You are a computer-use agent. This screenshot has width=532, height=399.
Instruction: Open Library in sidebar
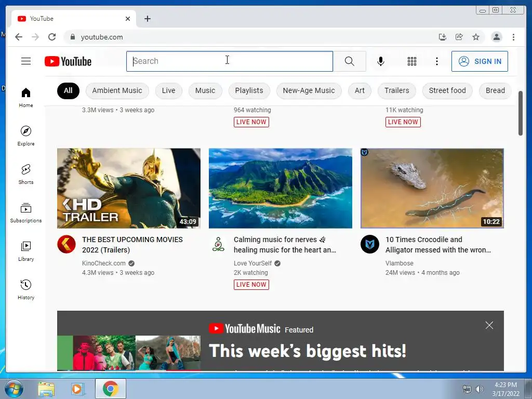coord(26,251)
